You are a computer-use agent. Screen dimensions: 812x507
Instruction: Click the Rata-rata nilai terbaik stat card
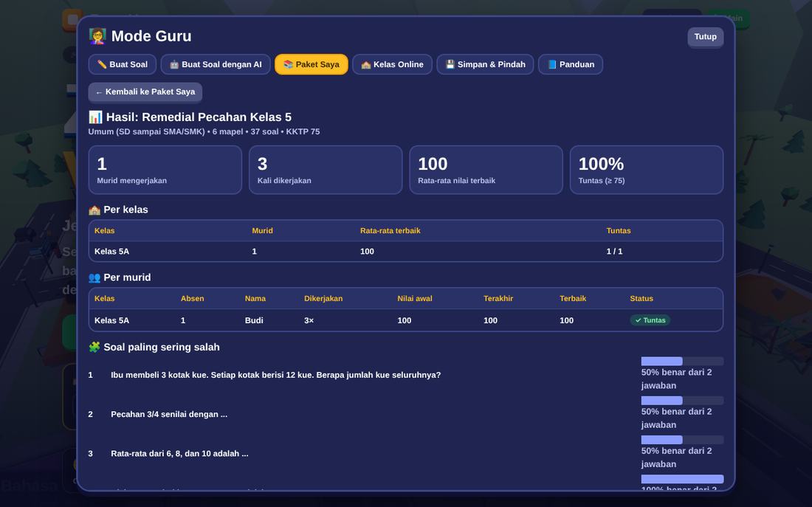486,170
